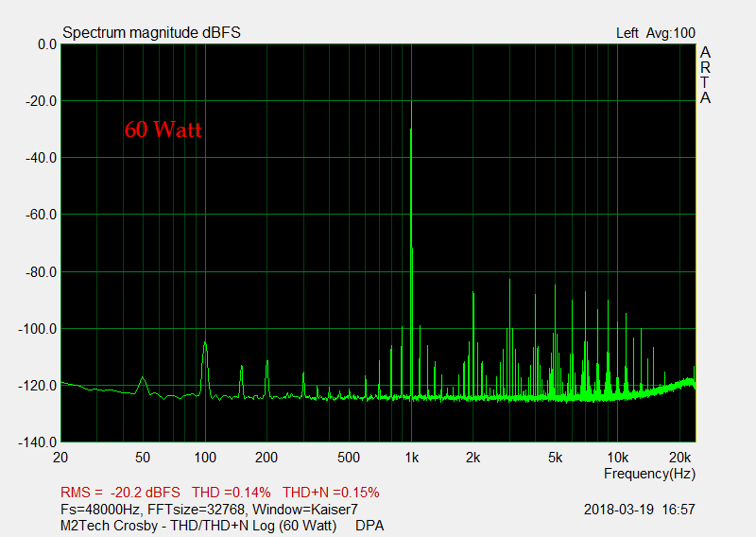This screenshot has width=756, height=537.
Task: Click the 'Left' channel label
Action: click(x=627, y=33)
